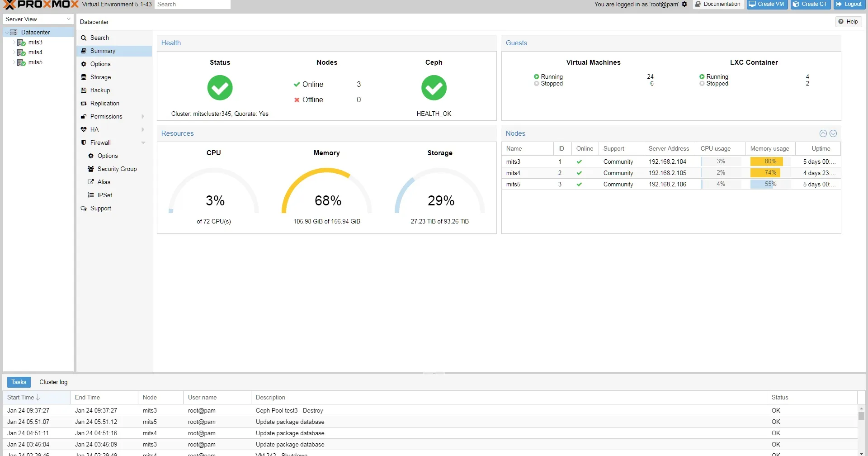Open the Server View dropdown
868x456 pixels.
38,19
